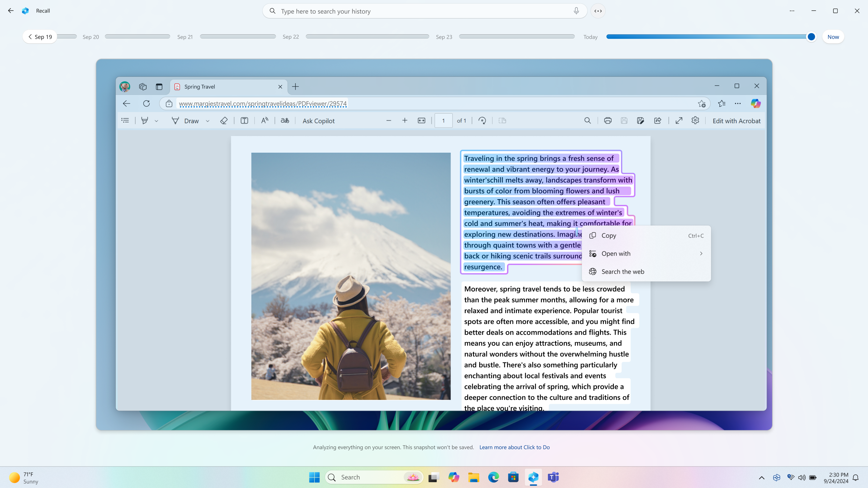Enable the fullscreen reading mode
Screen dimensions: 868x488
click(679, 121)
